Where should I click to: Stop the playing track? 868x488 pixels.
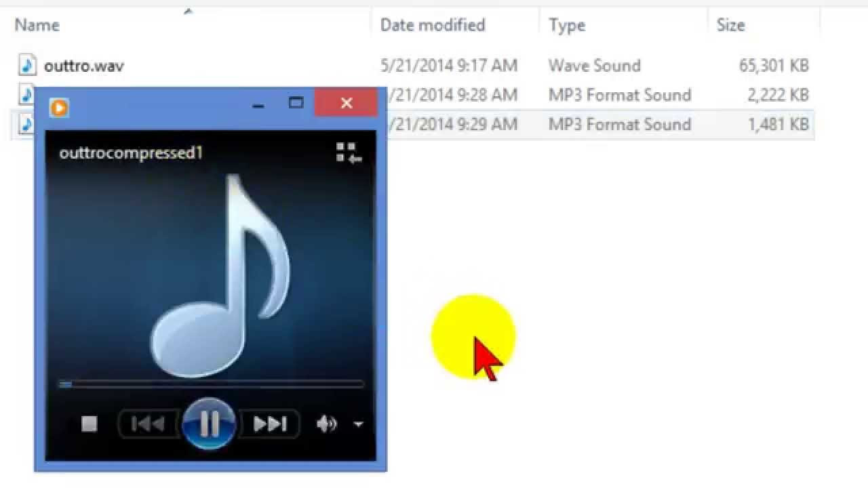click(90, 424)
